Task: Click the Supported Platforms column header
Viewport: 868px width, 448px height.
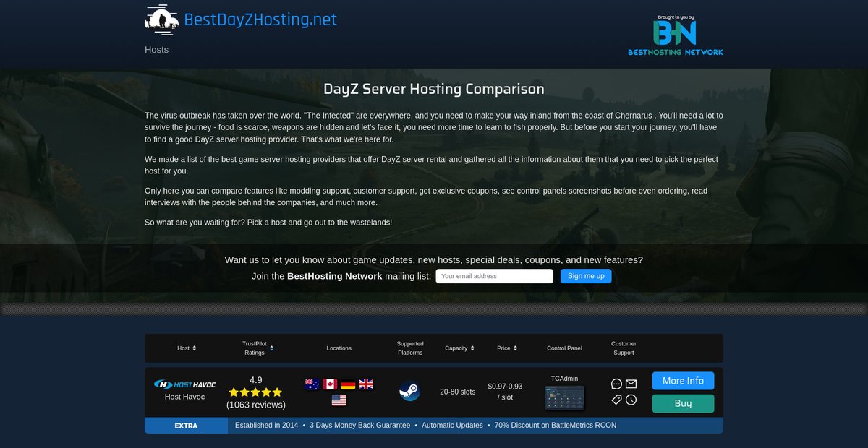Action: (x=410, y=348)
